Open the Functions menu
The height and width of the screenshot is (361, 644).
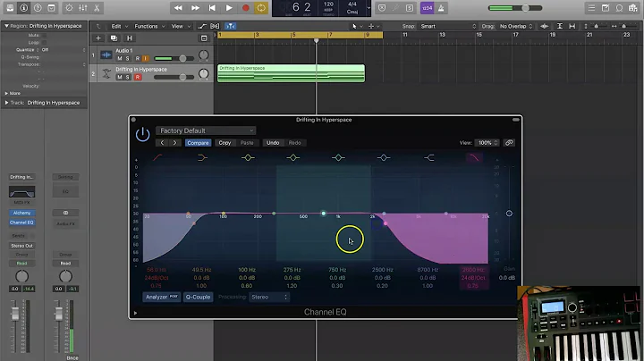coord(149,26)
